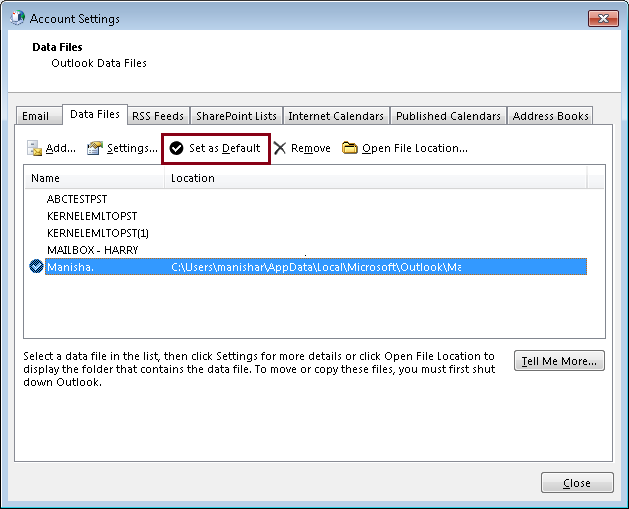The height and width of the screenshot is (509, 629).
Task: Click Set as Default label
Action: tap(225, 148)
